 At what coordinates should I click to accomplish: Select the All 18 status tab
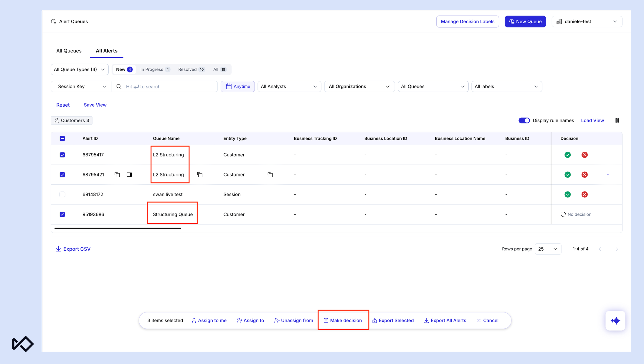click(220, 70)
